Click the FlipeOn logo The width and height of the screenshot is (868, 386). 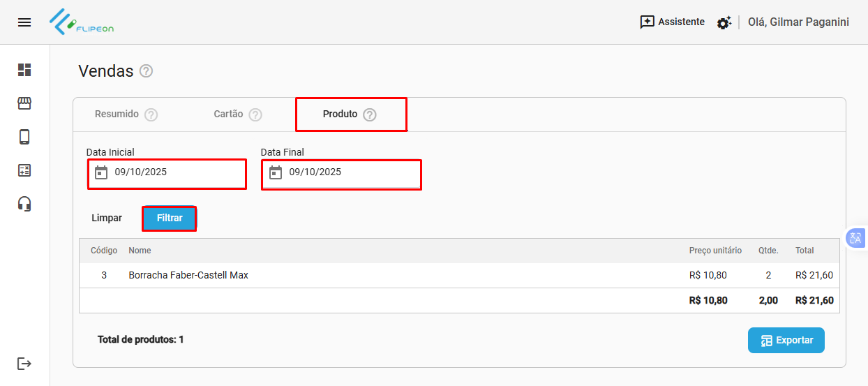coord(82,22)
